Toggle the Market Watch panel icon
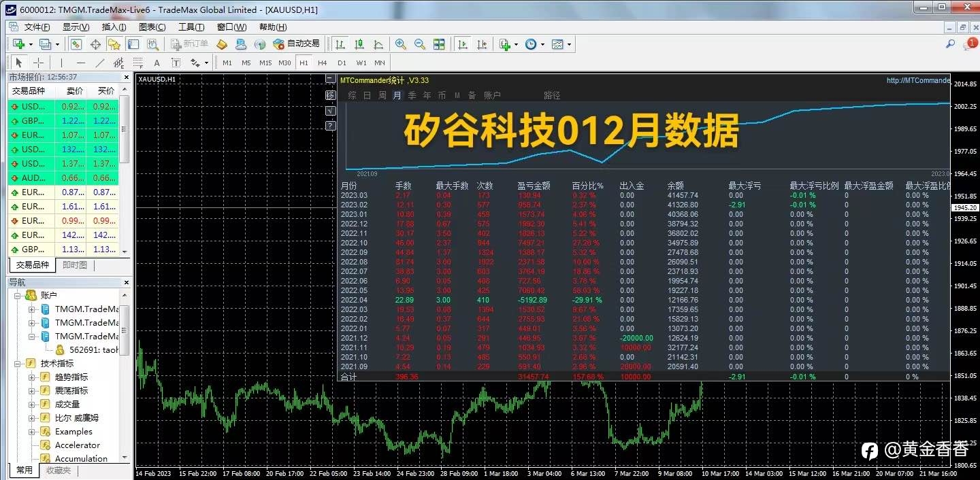Screen dimensions: 980x480 [76, 44]
